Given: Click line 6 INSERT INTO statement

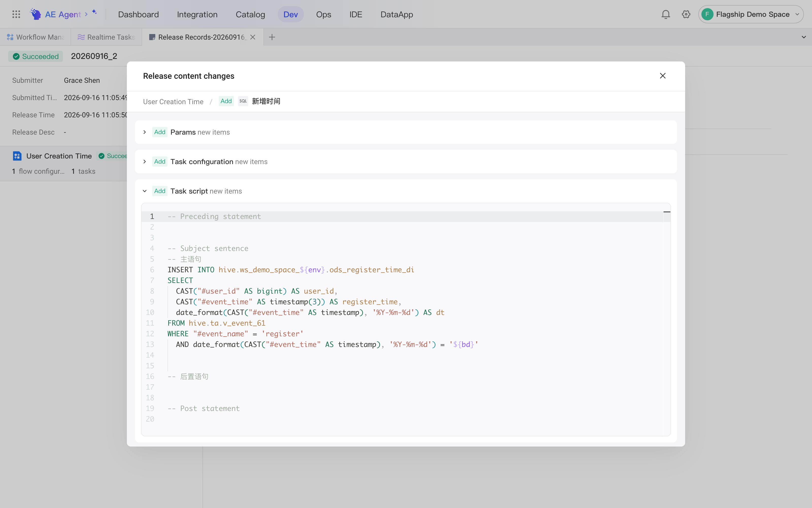Looking at the screenshot, I should [291, 270].
